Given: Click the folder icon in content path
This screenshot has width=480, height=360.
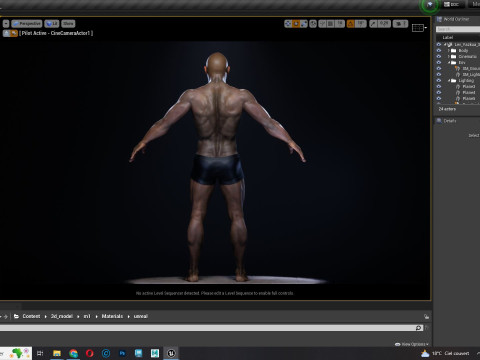Looking at the screenshot, I should click(16, 316).
